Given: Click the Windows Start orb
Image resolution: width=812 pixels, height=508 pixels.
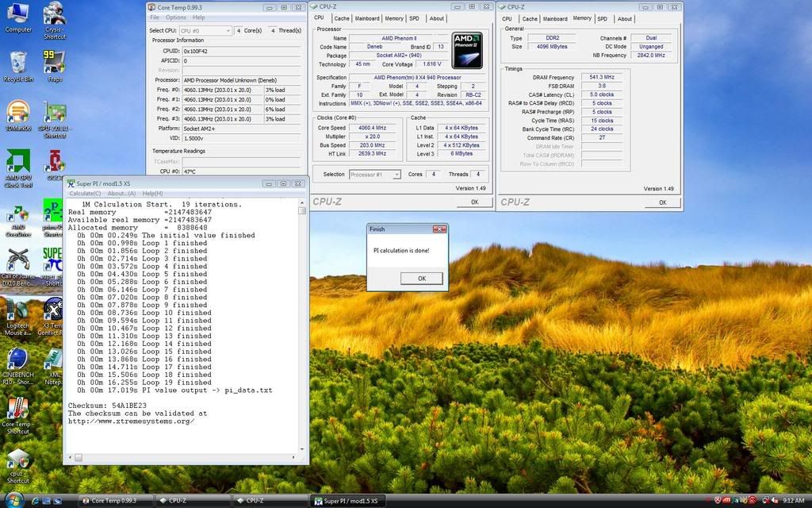Looking at the screenshot, I should pyautogui.click(x=14, y=499).
